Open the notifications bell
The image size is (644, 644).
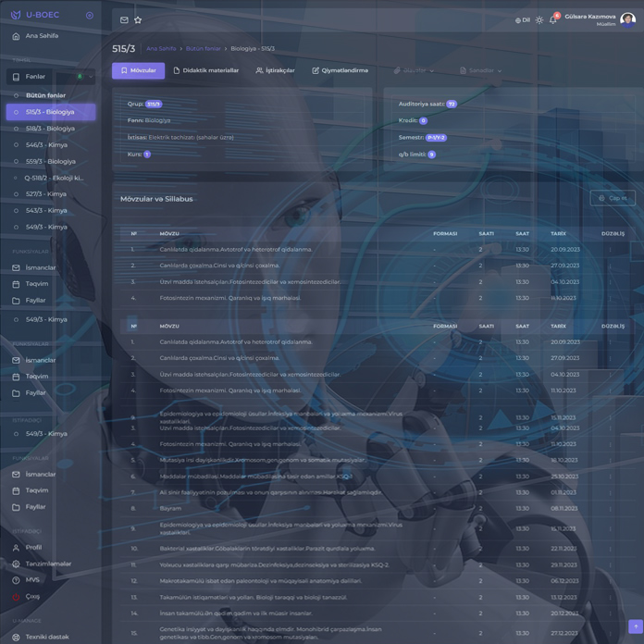click(553, 19)
